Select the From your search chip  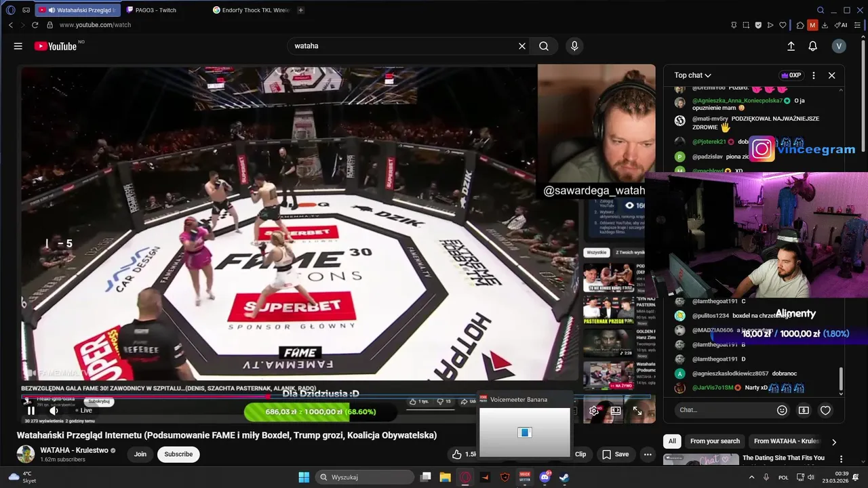click(715, 441)
